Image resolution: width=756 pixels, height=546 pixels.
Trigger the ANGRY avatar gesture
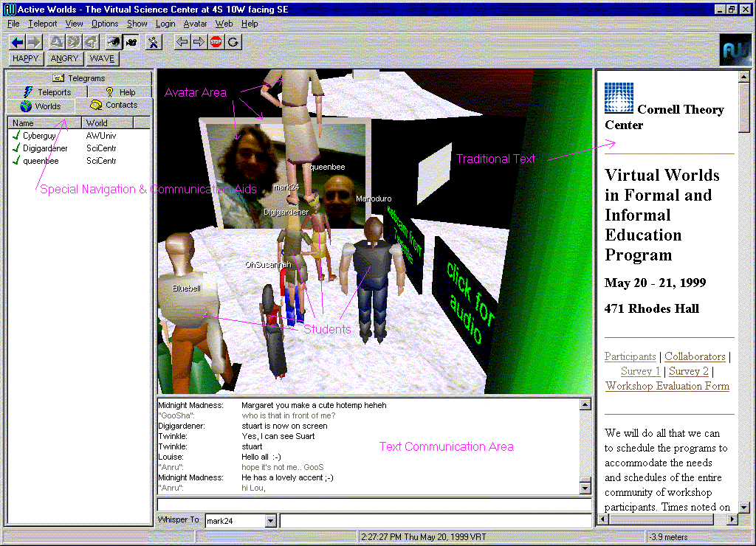64,59
